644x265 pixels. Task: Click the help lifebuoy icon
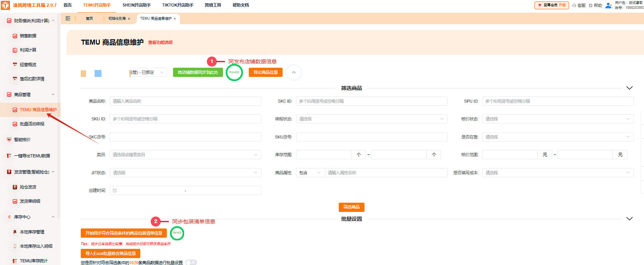591,5
